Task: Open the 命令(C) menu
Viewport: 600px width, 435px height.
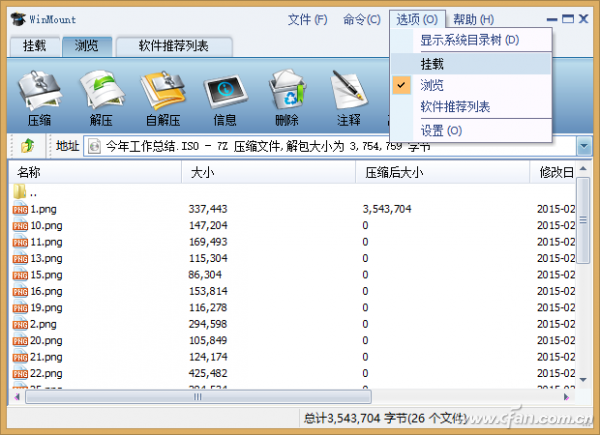Action: click(x=362, y=19)
